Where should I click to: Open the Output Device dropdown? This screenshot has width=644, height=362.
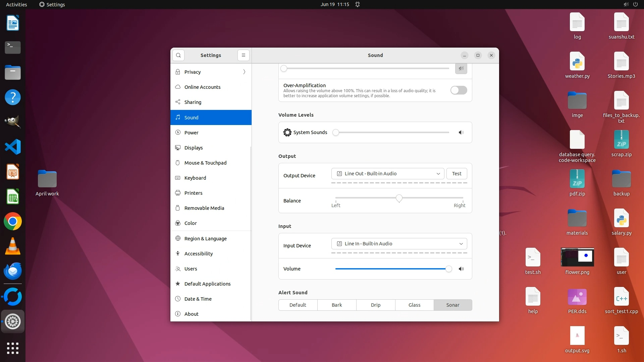tap(388, 174)
